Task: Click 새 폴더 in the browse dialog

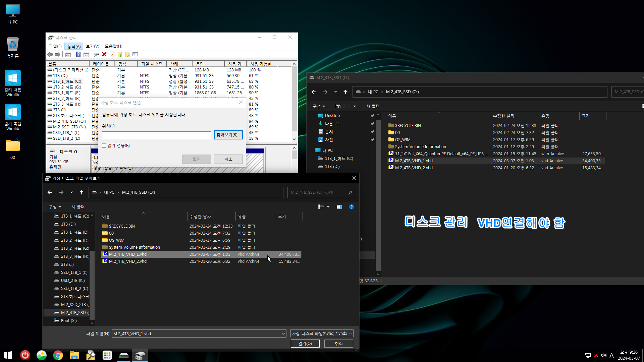Action: tap(78, 207)
